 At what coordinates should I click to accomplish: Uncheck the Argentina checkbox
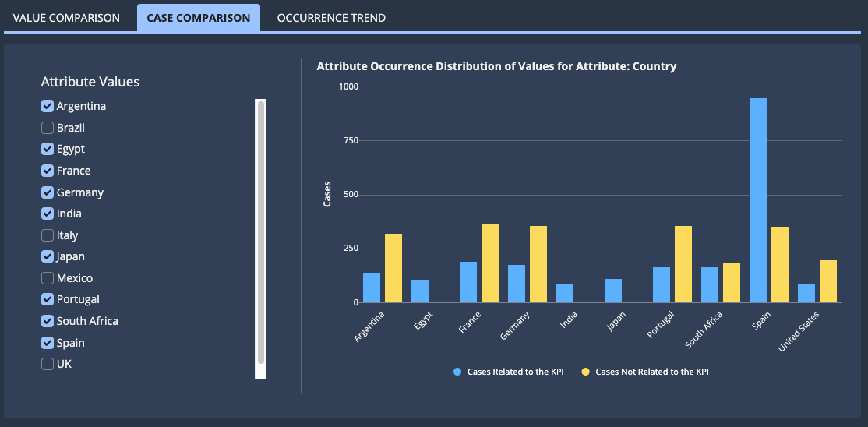(x=48, y=106)
